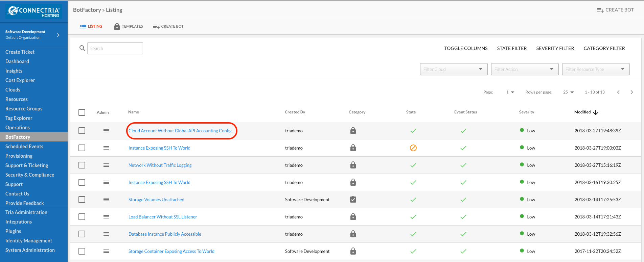Change Rows per page dropdown
This screenshot has width=644, height=262.
tap(568, 92)
